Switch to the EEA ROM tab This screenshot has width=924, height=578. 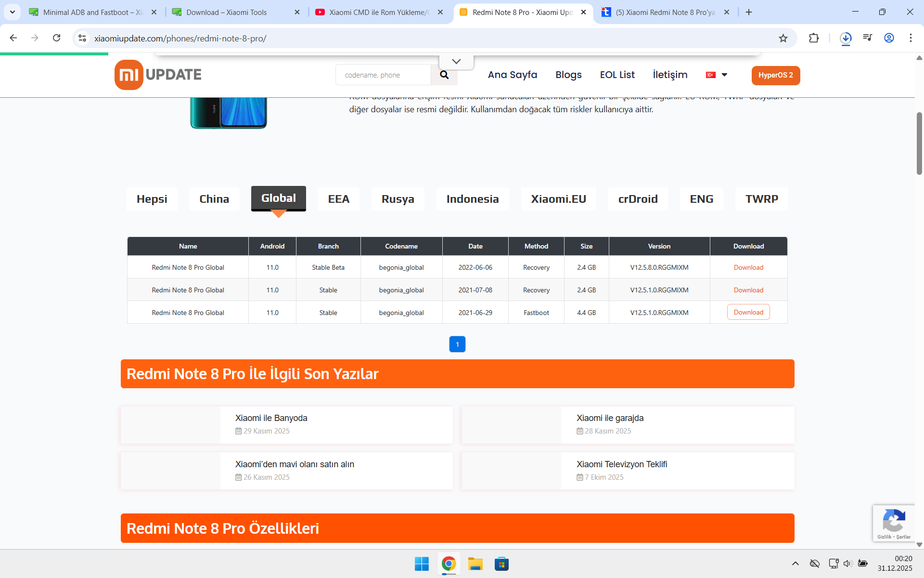tap(339, 199)
